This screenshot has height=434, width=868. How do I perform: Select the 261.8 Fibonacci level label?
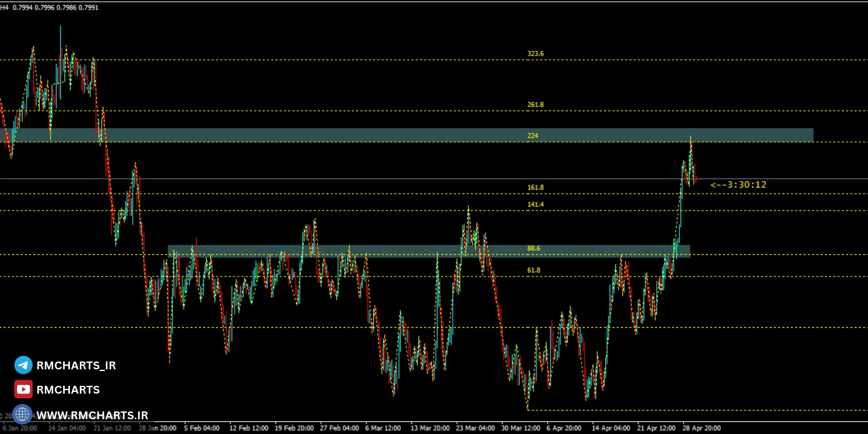click(536, 105)
